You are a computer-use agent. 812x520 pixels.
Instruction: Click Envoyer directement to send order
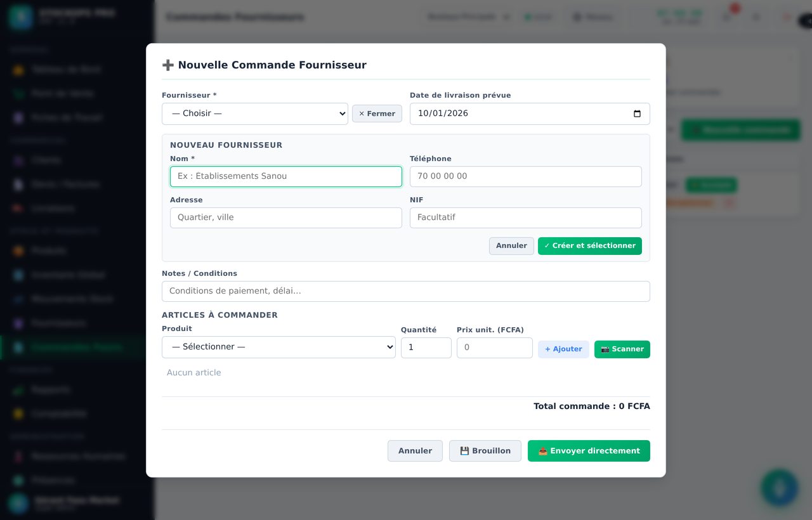pyautogui.click(x=589, y=451)
